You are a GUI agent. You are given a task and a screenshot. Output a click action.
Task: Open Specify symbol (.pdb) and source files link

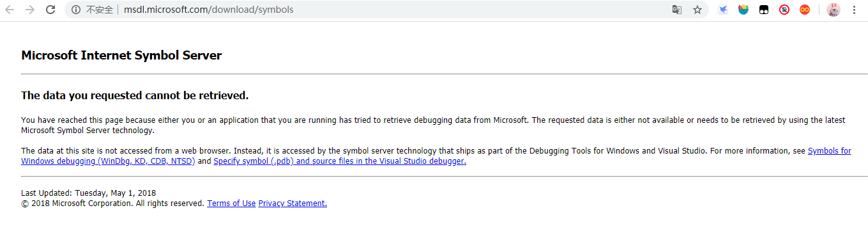pyautogui.click(x=340, y=161)
